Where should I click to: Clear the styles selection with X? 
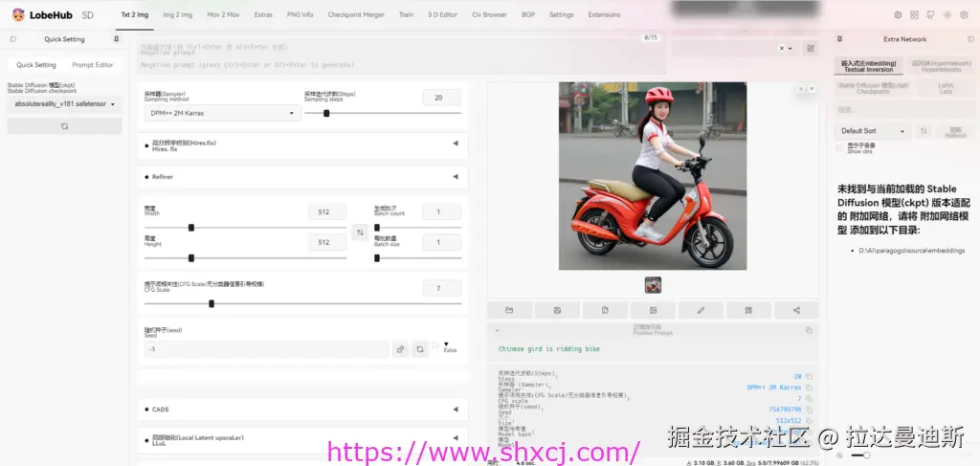point(781,48)
